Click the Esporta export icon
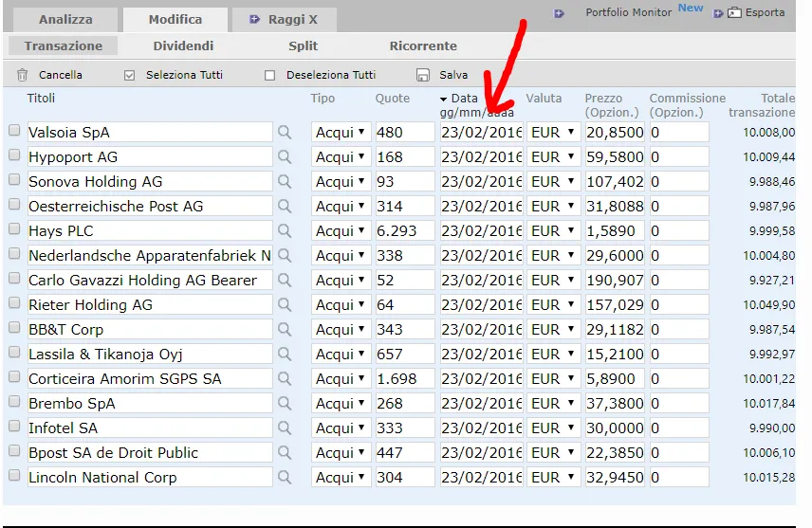Viewport: 812px width, 528px height. pyautogui.click(x=733, y=13)
